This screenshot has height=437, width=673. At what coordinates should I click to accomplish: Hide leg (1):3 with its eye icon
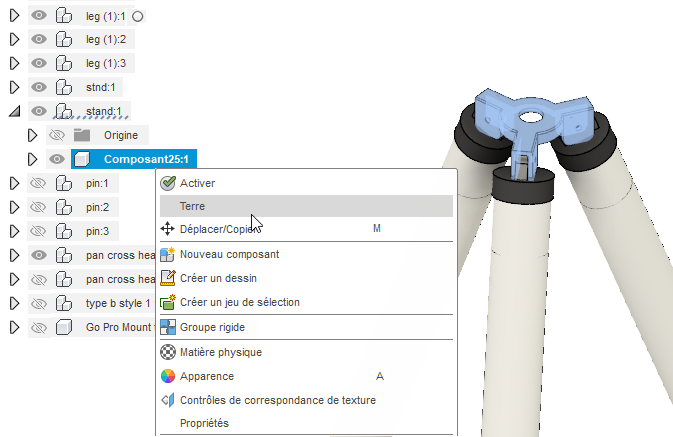point(39,64)
